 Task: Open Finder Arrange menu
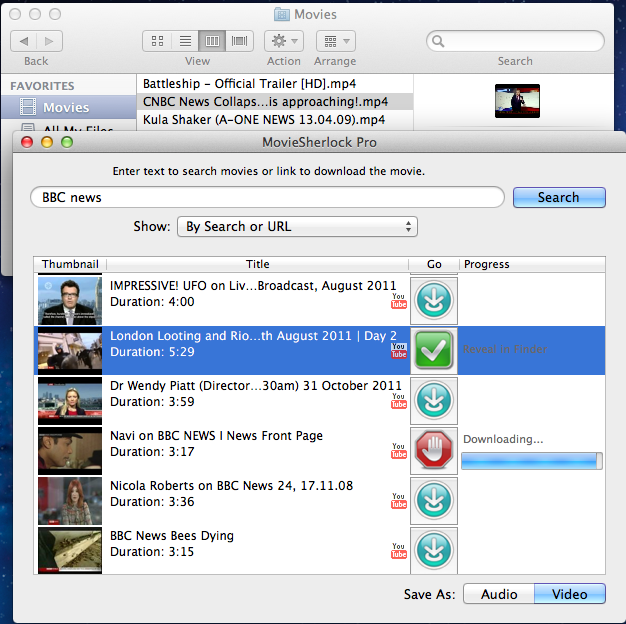pos(336,41)
